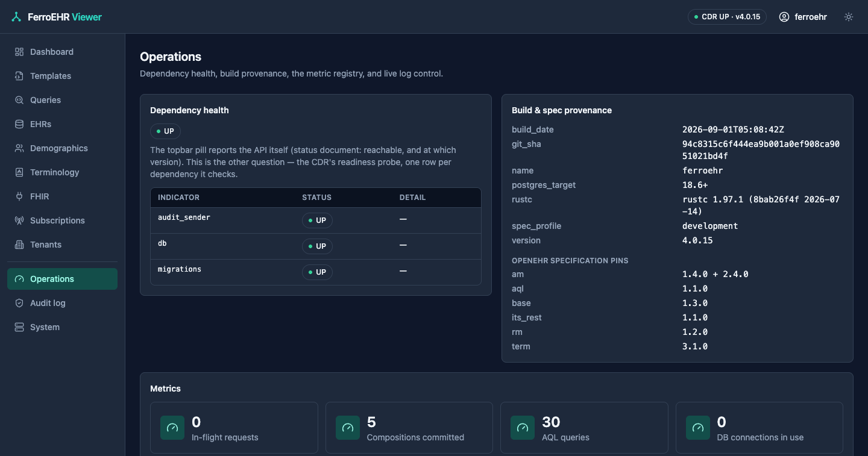Click the Queries search icon in sidebar
Image resolution: width=868 pixels, height=456 pixels.
[x=19, y=100]
